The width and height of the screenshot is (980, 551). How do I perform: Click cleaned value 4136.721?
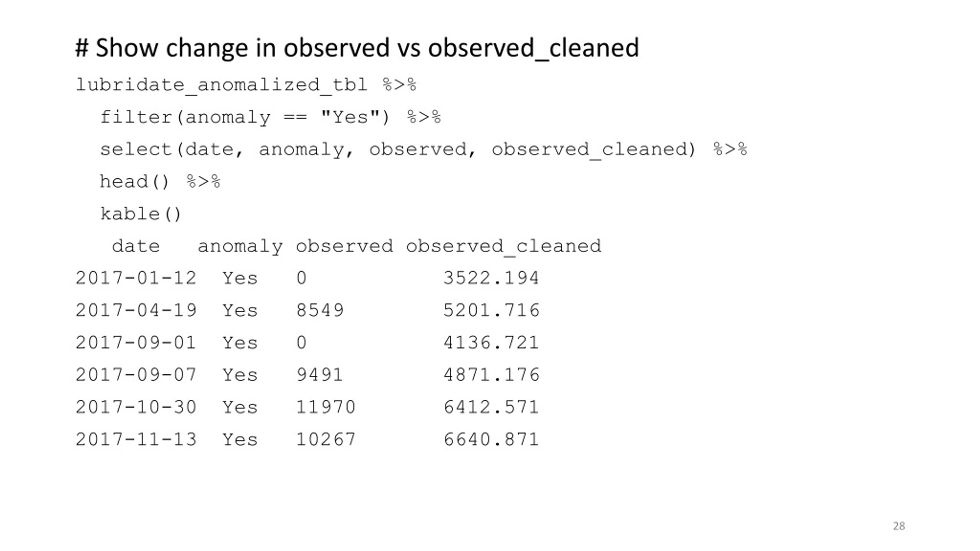coord(491,343)
